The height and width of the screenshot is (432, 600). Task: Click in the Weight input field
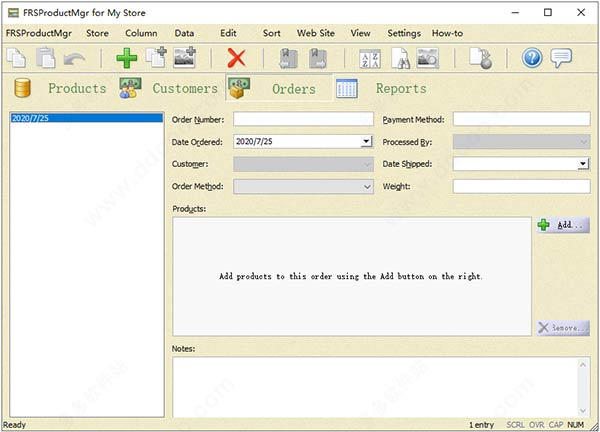(x=520, y=186)
